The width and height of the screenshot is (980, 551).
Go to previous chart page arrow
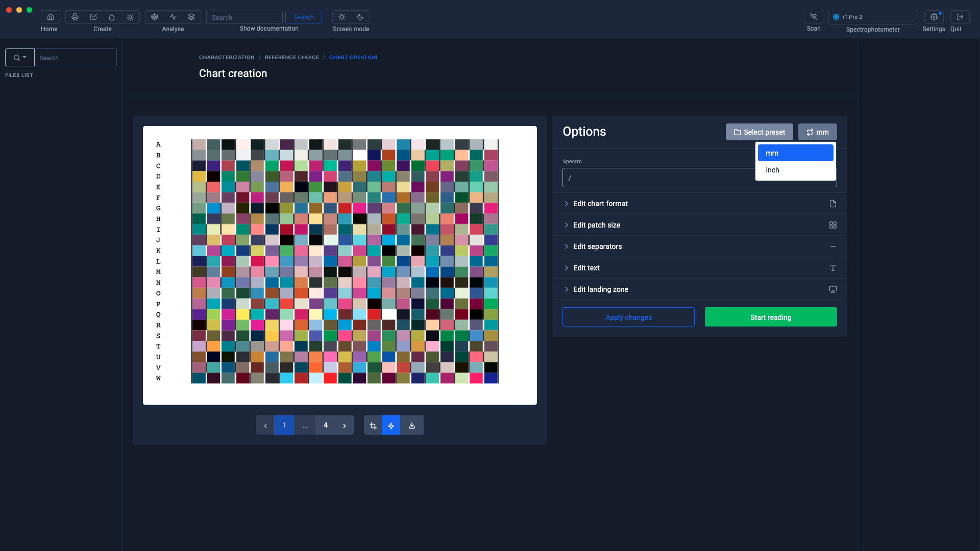pos(265,425)
